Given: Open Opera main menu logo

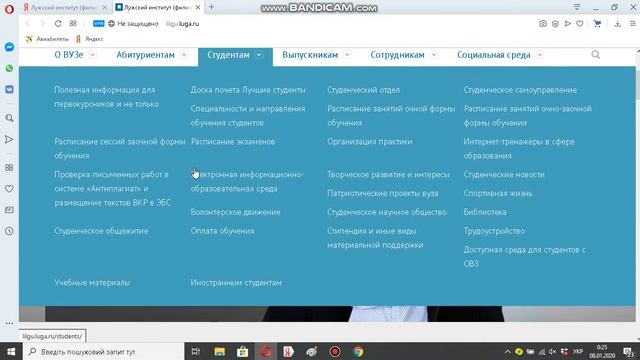Looking at the screenshot, I should pyautogui.click(x=9, y=9).
